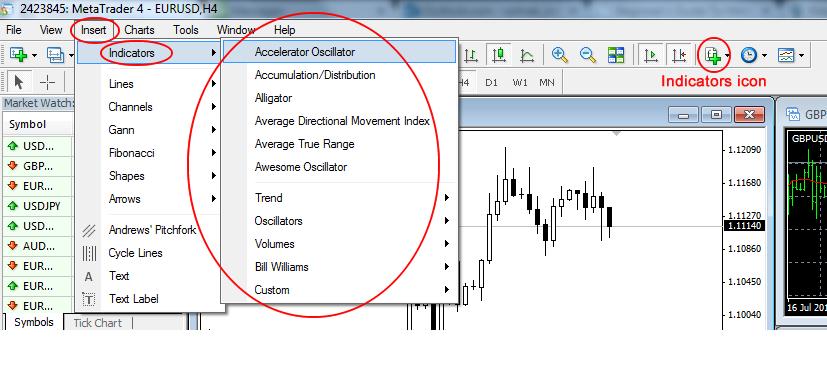Expand the Volumes submenu
This screenshot has height=384, width=827.
pos(339,244)
